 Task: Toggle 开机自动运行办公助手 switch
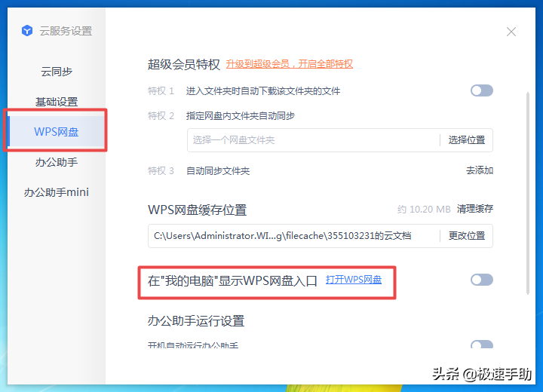coord(482,345)
